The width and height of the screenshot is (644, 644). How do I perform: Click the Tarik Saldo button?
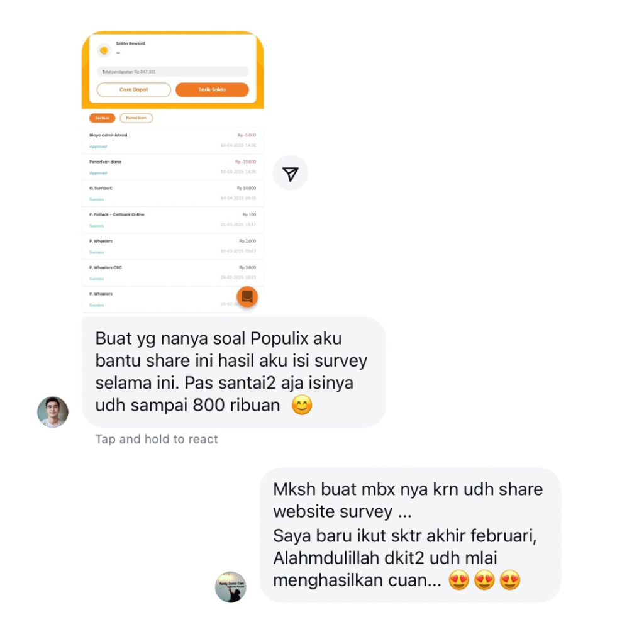click(x=212, y=89)
